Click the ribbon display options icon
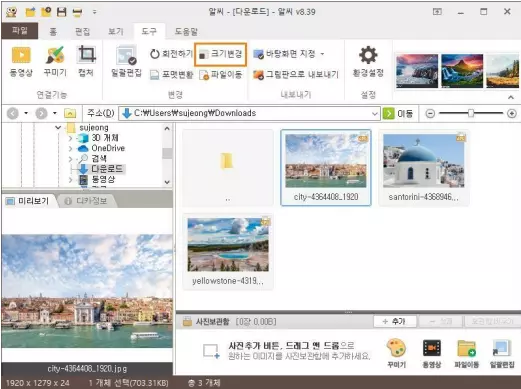This screenshot has width=521, height=389. tap(437, 12)
